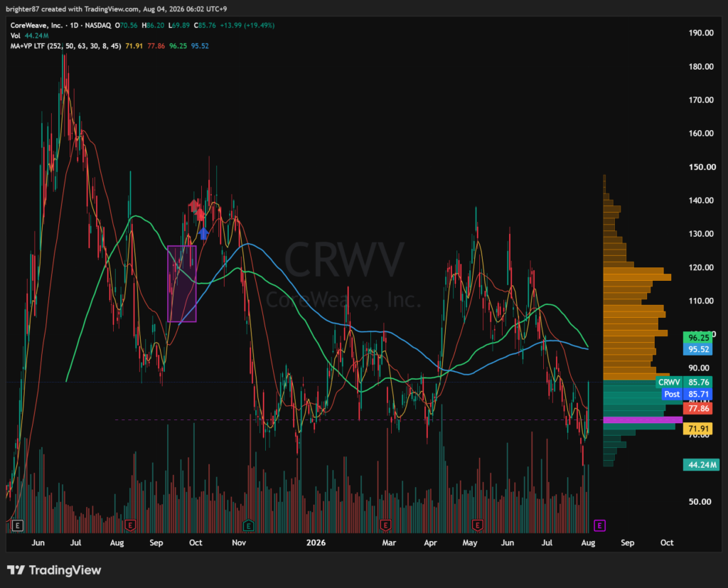This screenshot has height=588, width=728.
Task: Click the 'May' label on time axis
Action: [470, 542]
